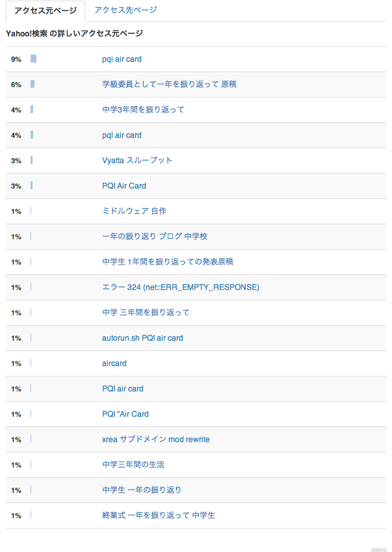This screenshot has width=392, height=552.
Task: Open the Vyatta スループット link
Action: click(x=137, y=161)
